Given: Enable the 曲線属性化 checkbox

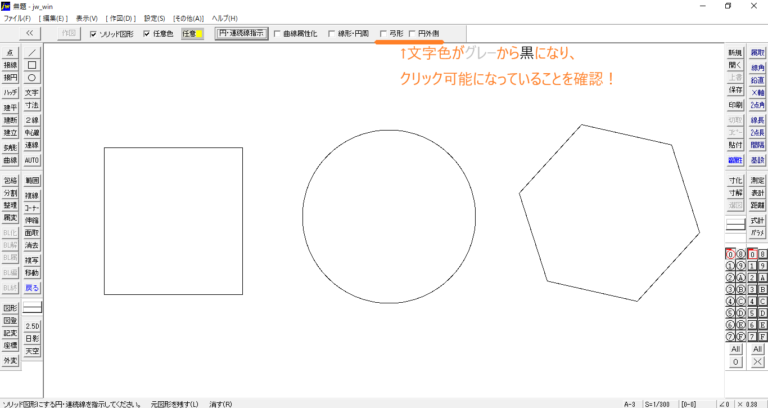Looking at the screenshot, I should pos(277,33).
